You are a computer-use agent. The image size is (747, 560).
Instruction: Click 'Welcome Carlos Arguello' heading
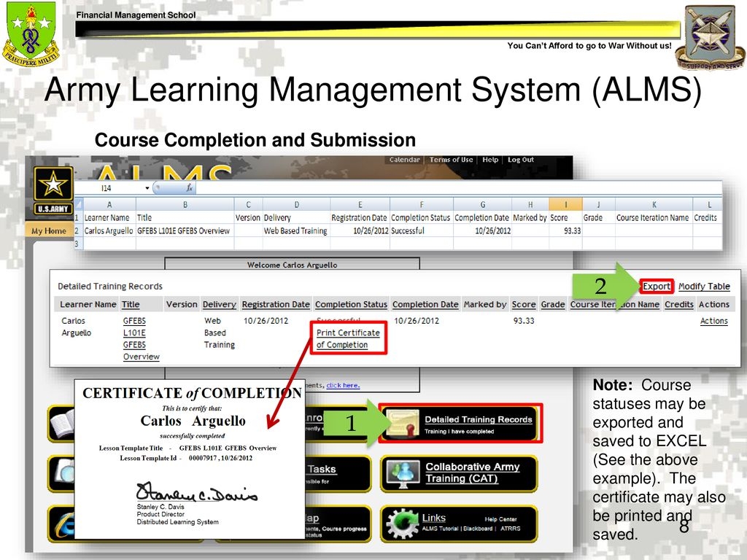pyautogui.click(x=292, y=265)
